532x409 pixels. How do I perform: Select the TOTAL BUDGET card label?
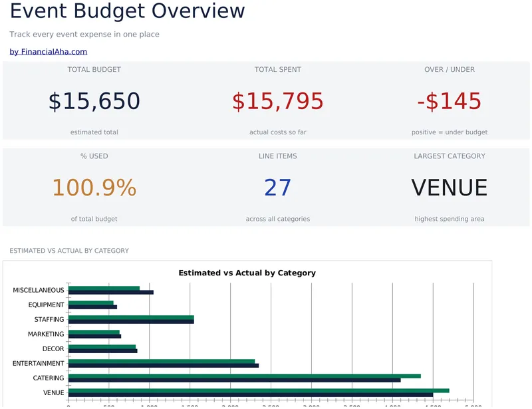pos(94,70)
